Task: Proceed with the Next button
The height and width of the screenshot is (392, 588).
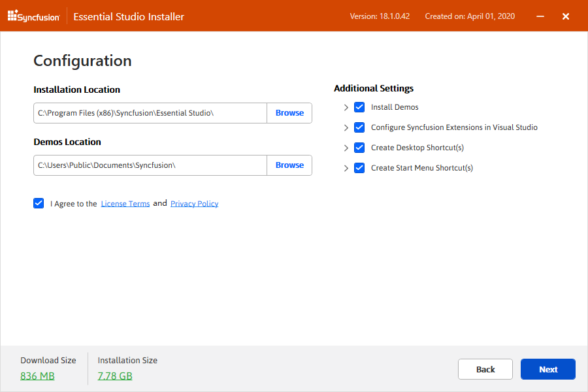Action: coord(548,369)
